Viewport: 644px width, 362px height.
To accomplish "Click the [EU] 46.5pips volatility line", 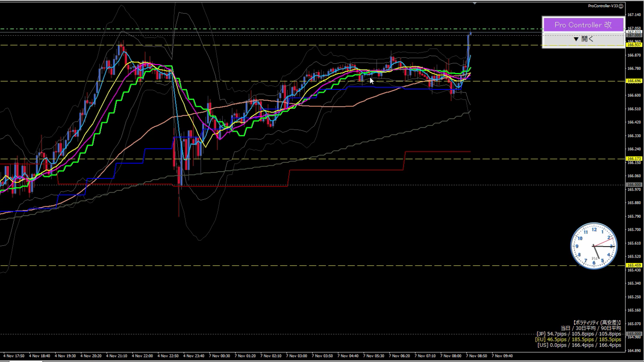I will [x=578, y=339].
